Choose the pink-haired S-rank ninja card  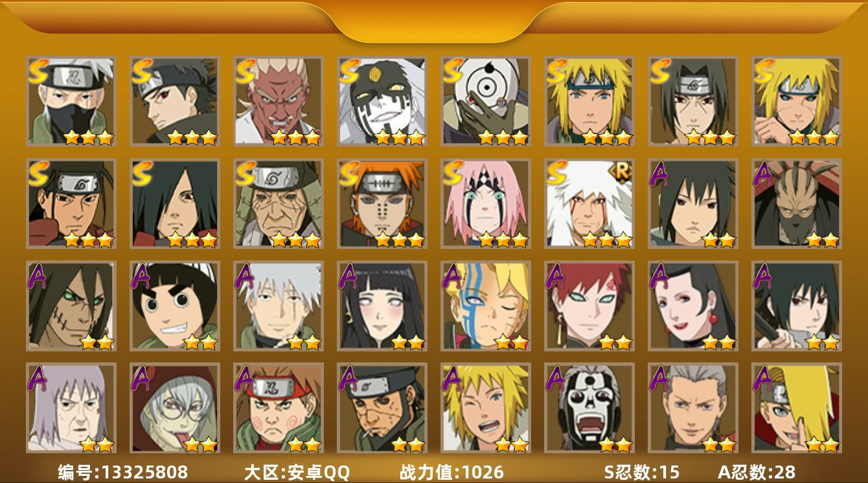485,203
